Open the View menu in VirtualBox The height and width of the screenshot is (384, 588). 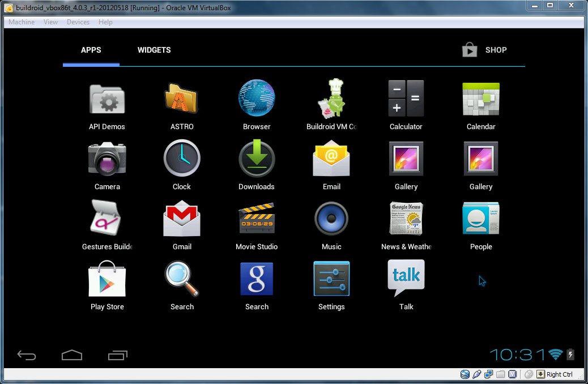pyautogui.click(x=50, y=22)
